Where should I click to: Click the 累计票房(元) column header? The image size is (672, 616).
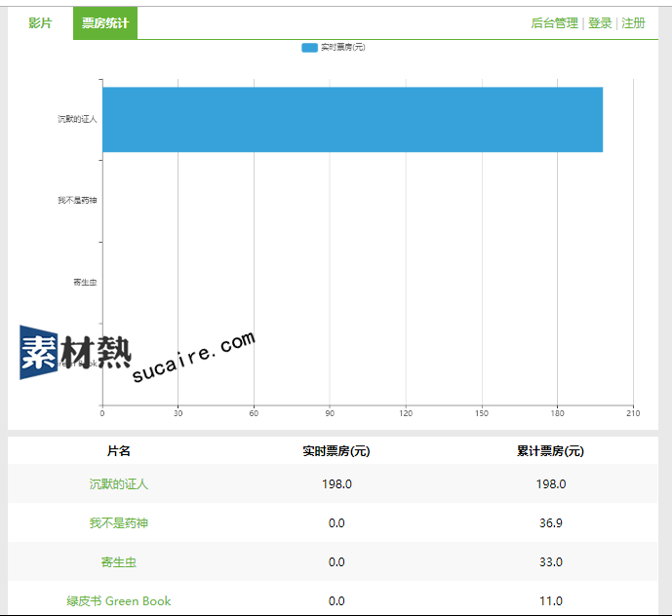click(550, 451)
